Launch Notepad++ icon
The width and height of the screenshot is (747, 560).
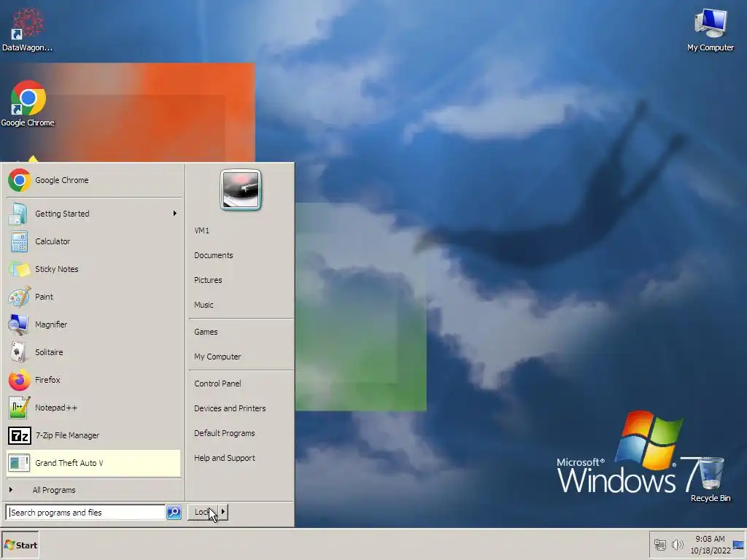19,408
